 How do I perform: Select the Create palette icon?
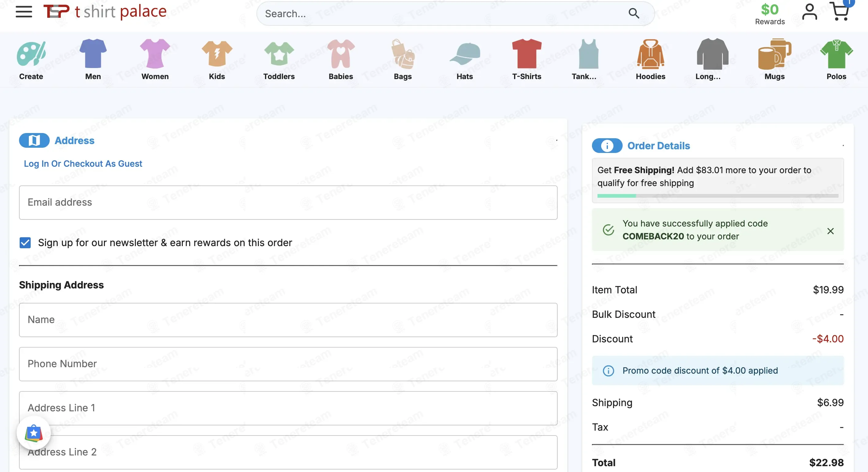31,54
